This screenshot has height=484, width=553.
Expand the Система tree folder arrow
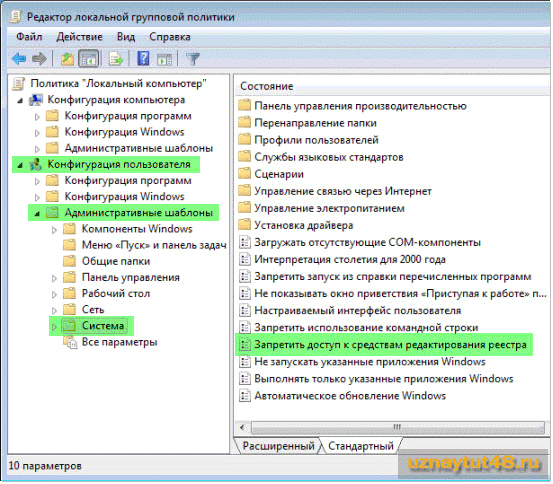[x=54, y=327]
